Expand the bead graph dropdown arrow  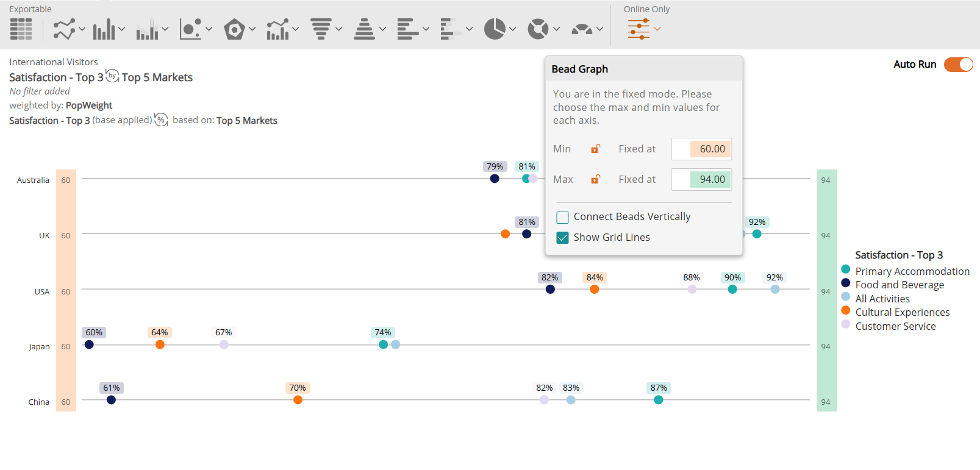pos(657,29)
